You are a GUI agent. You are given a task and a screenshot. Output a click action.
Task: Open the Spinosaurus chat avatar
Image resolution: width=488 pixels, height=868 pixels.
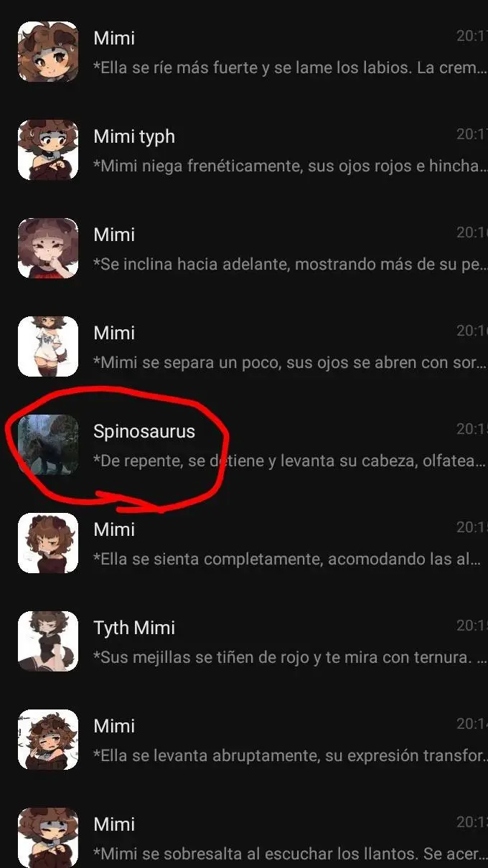click(x=48, y=445)
